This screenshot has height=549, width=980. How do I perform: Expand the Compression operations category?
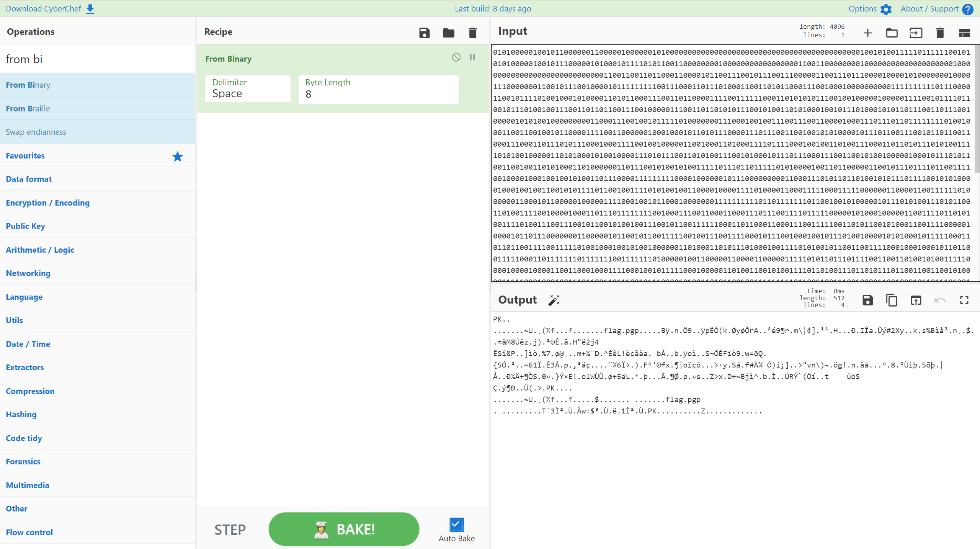[30, 391]
